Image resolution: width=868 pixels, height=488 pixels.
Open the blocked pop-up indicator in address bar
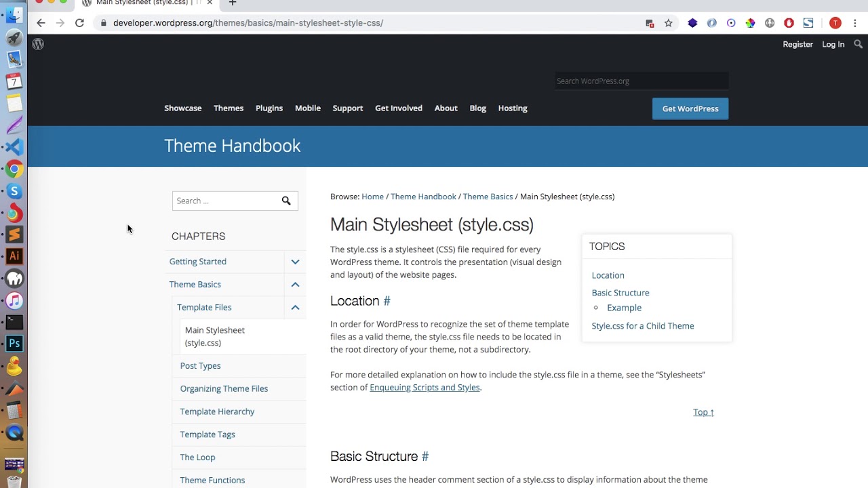(x=650, y=23)
